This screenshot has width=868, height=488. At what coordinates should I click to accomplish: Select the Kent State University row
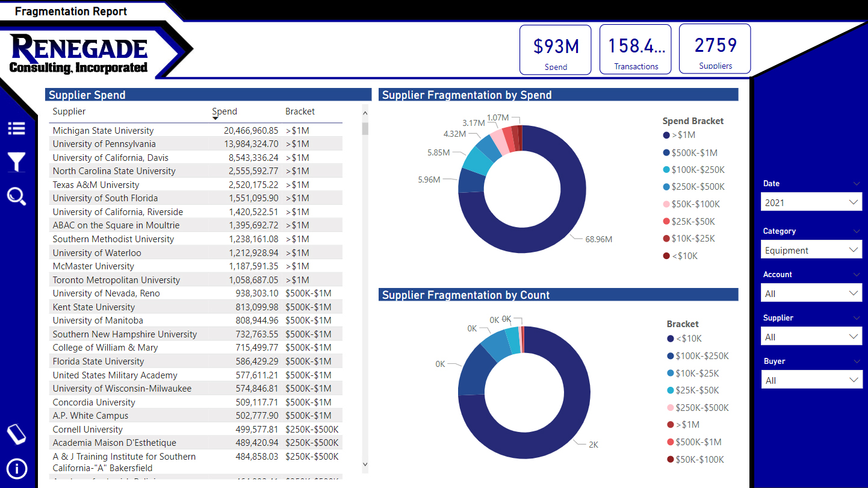click(196, 307)
